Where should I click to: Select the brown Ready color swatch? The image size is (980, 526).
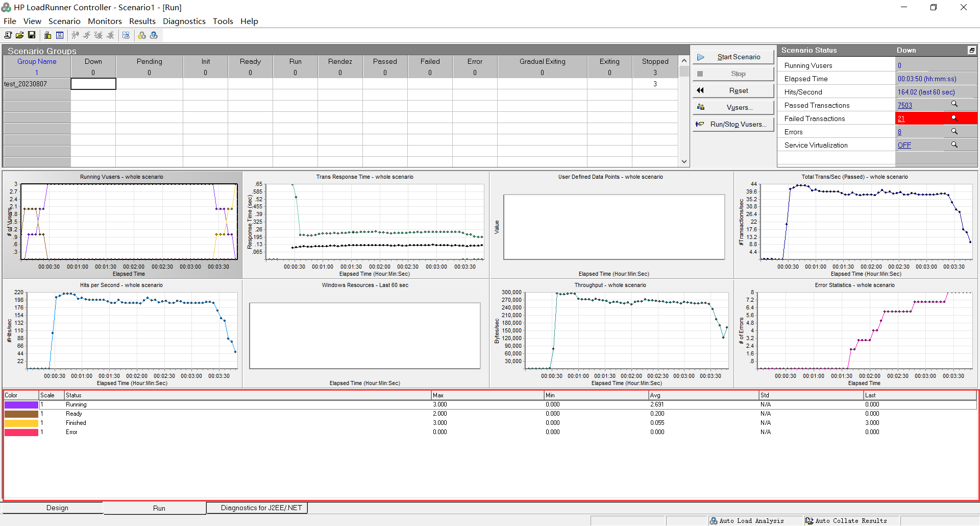pyautogui.click(x=21, y=414)
